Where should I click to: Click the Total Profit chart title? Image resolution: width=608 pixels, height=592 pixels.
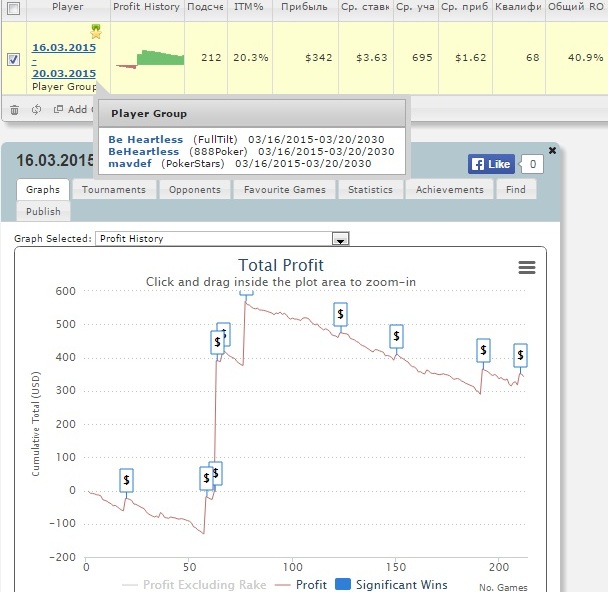coord(280,266)
